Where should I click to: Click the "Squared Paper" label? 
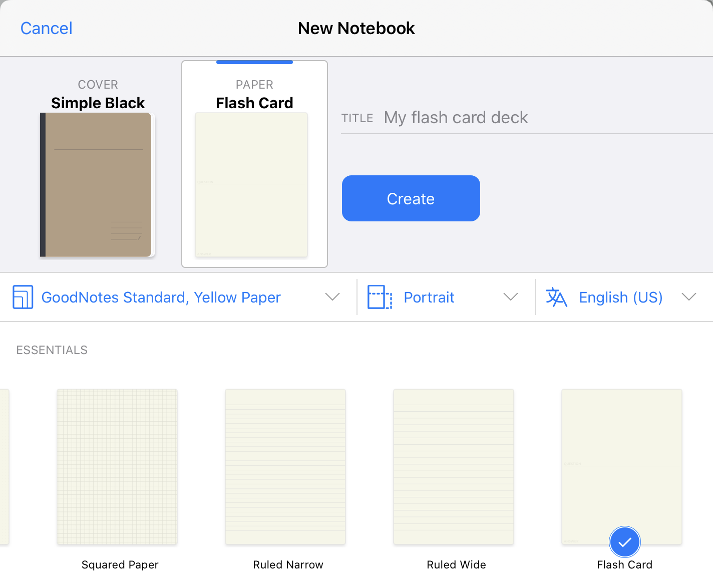(120, 565)
